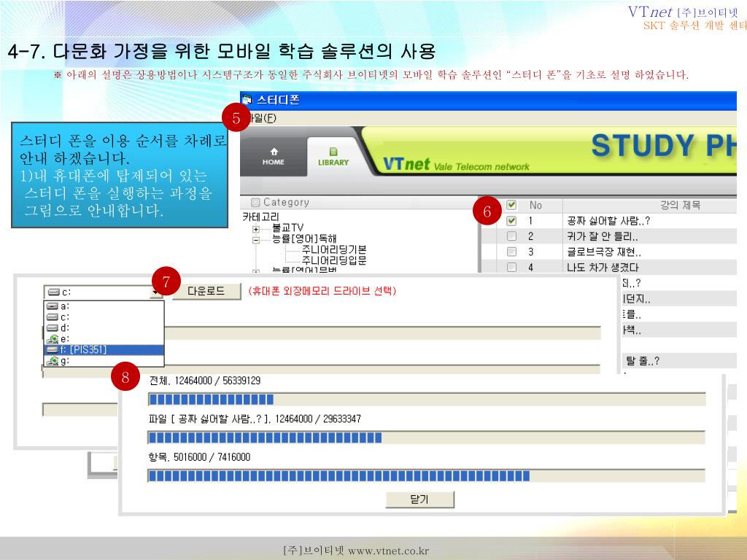Collapse the 능률[영어]독해 category node
Viewport: 747px width, 560px height.
tap(256, 240)
